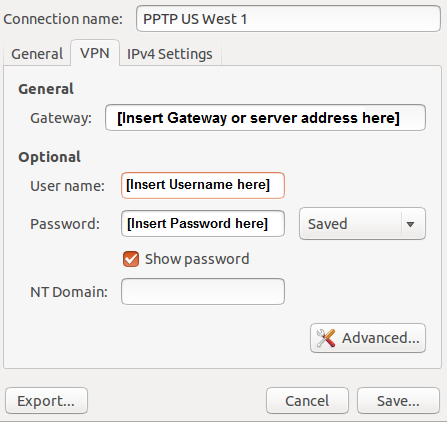
Task: Select the VPN tab
Action: point(95,53)
